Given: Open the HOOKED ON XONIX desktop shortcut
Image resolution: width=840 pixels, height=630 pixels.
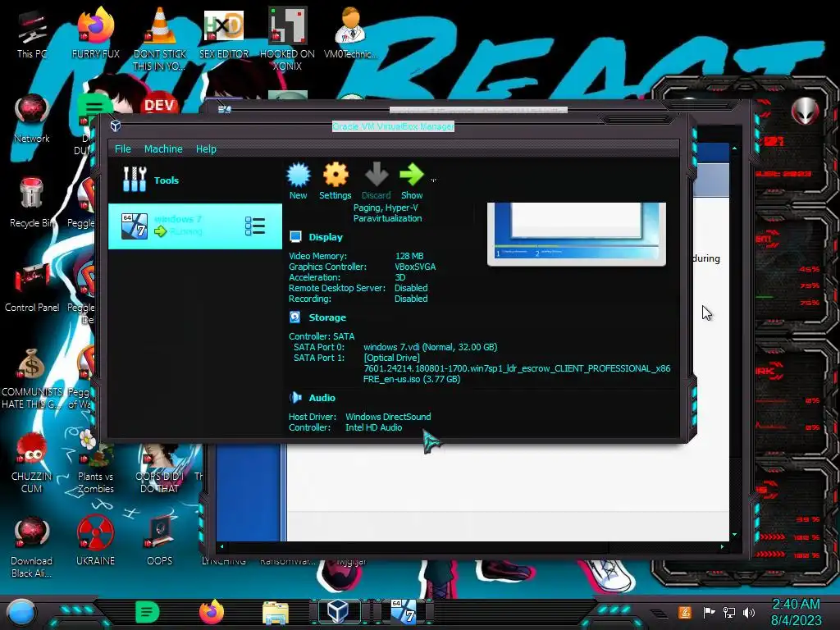Looking at the screenshot, I should coord(287,39).
